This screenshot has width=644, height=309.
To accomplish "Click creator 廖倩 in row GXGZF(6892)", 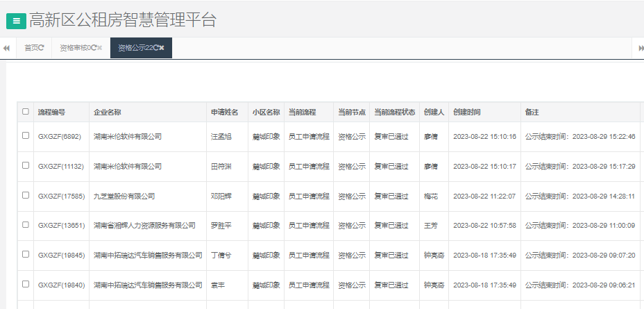I will [431, 136].
